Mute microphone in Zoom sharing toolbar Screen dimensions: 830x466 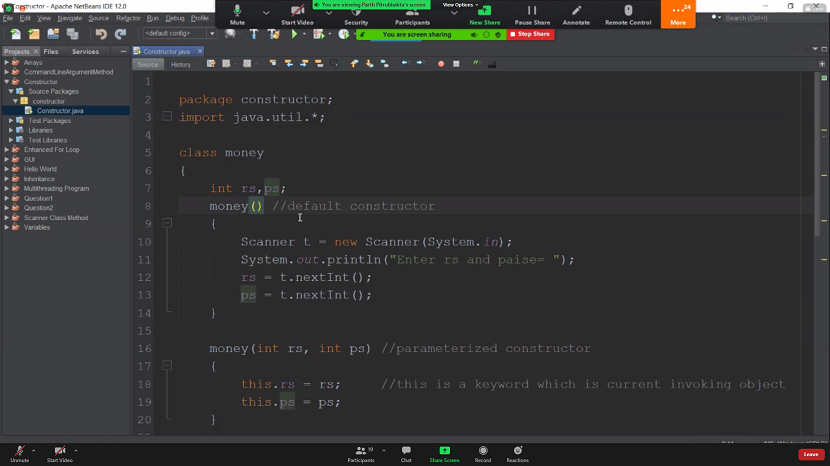click(237, 15)
